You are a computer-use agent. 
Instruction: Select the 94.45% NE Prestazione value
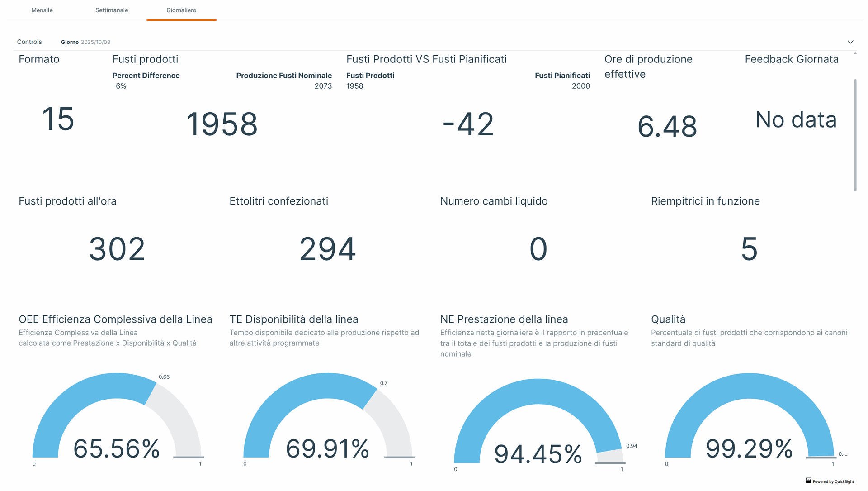pos(538,454)
